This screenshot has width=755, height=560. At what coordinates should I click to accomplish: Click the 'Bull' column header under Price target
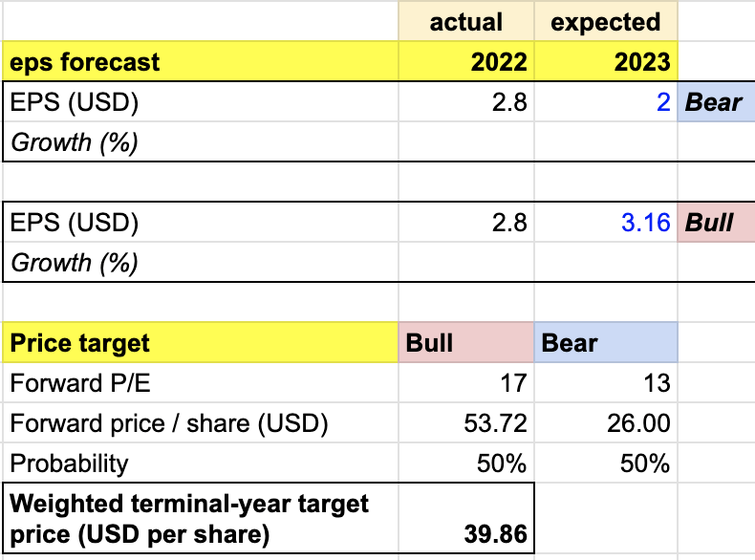click(466, 342)
